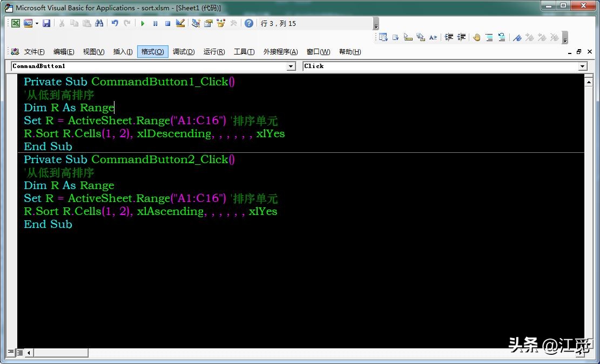Click the Reset stop icon
The width and height of the screenshot is (600, 364).
pos(167,23)
